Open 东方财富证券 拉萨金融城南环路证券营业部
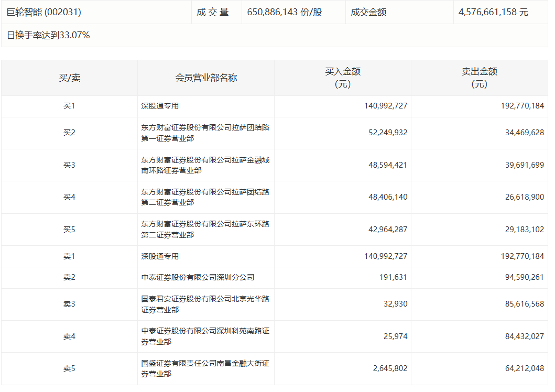The width and height of the screenshot is (555, 392). click(x=205, y=165)
